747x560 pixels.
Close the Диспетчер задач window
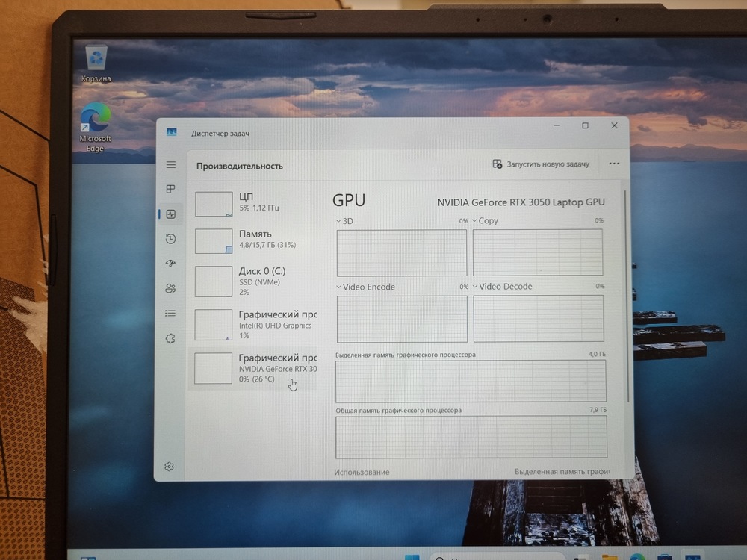click(x=614, y=125)
